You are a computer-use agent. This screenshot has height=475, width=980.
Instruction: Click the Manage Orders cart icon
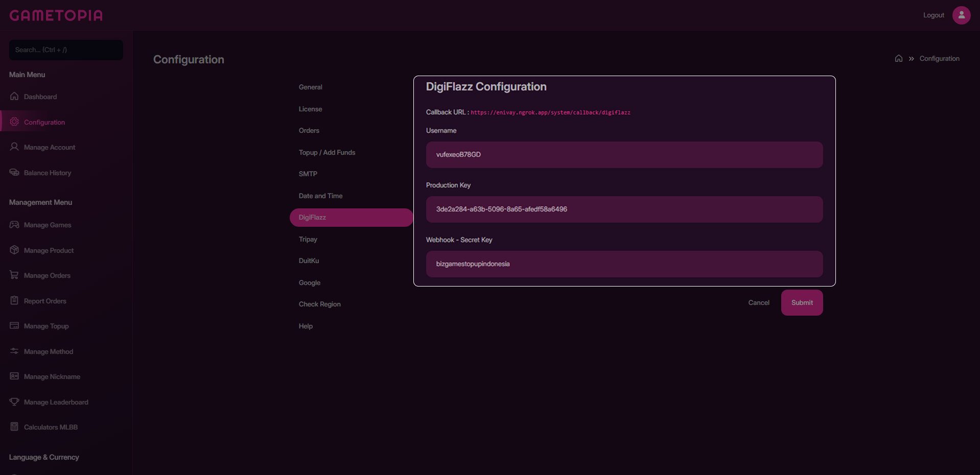14,275
